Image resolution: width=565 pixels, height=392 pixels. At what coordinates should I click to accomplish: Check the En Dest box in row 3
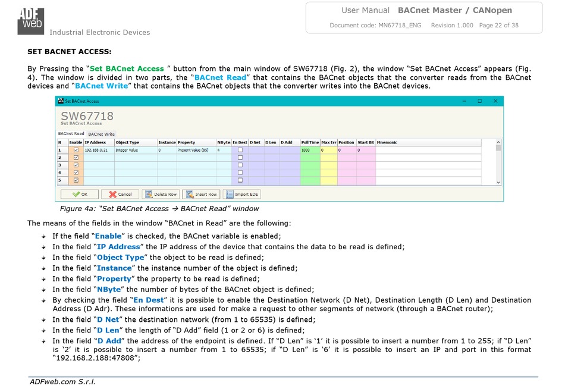[x=240, y=165]
